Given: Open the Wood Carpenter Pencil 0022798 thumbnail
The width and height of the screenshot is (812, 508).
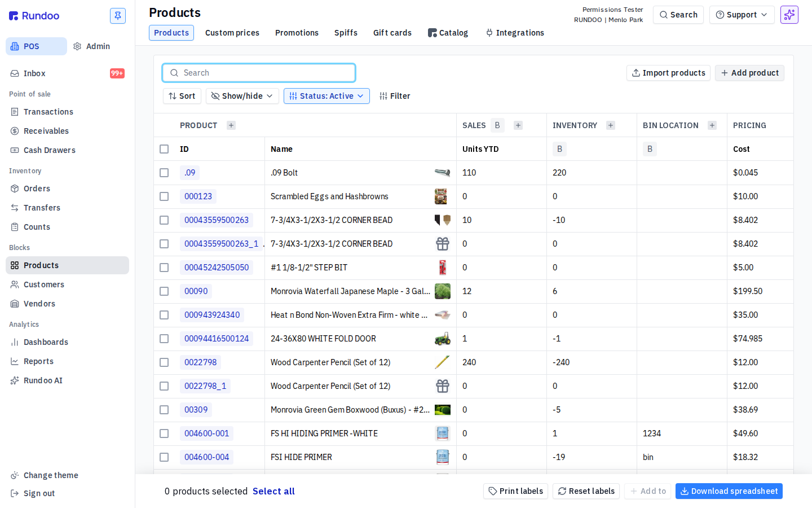Looking at the screenshot, I should point(443,362).
